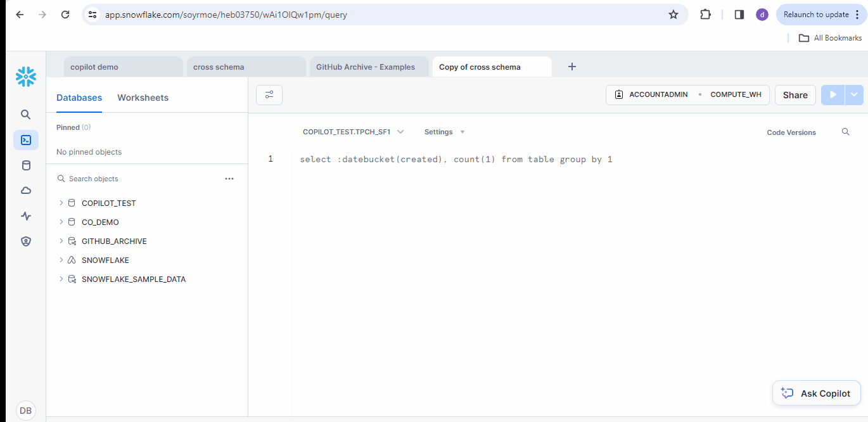The height and width of the screenshot is (422, 868).
Task: Open the Ask Copilot button
Action: 816,393
